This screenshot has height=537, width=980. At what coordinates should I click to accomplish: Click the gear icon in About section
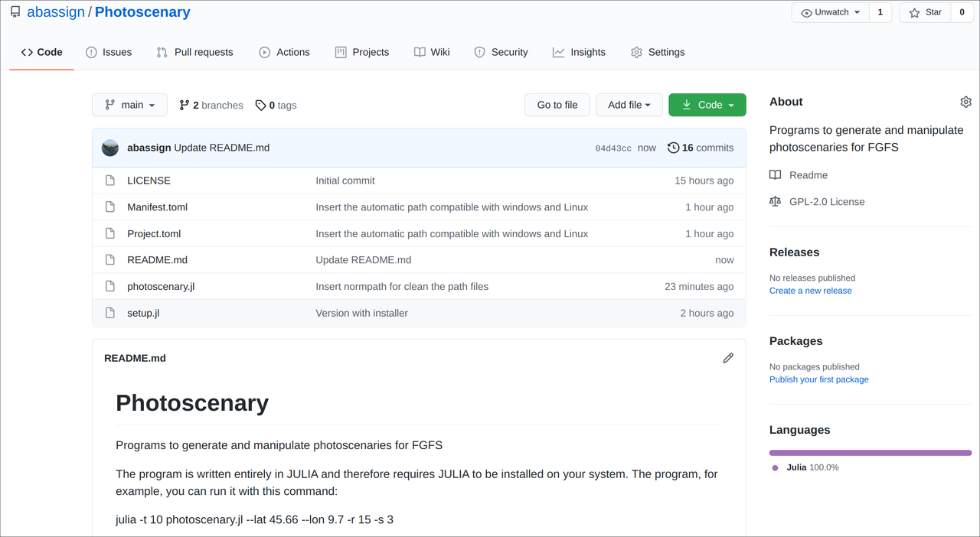(x=965, y=102)
